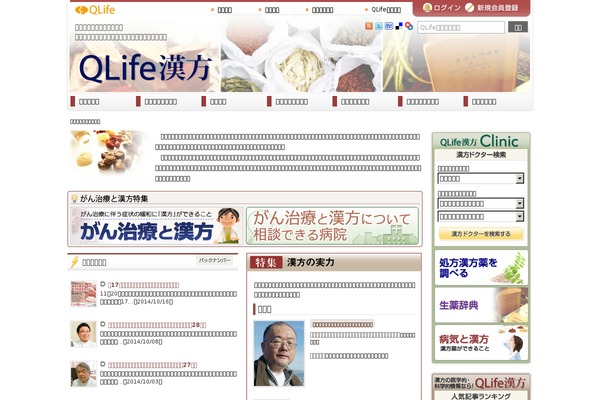
Task: Click the padlock icon beside ログイン
Action: tap(427, 8)
